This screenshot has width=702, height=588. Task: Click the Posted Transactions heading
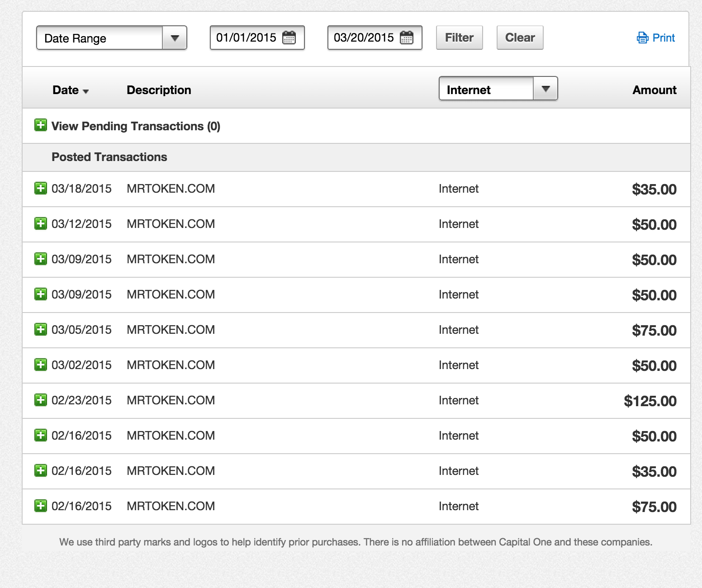[109, 157]
